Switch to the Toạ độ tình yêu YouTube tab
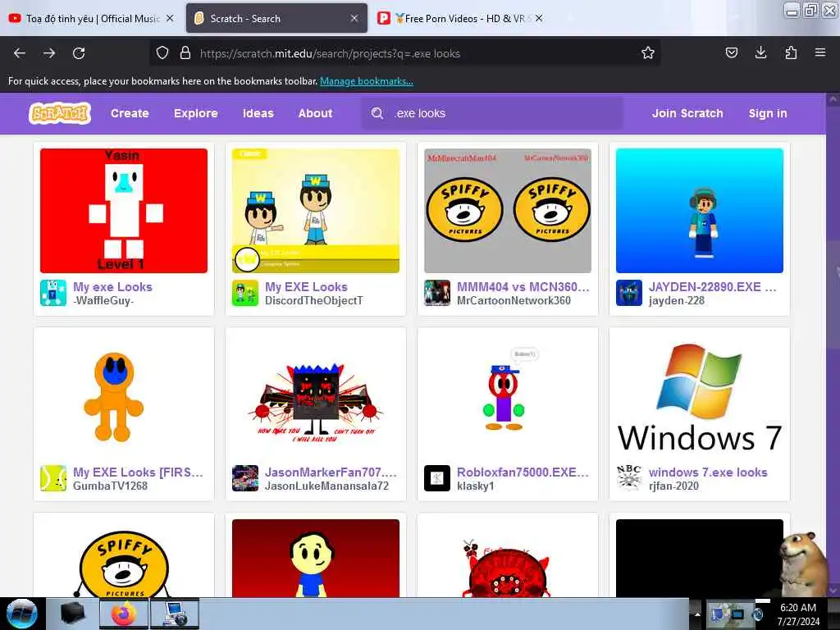The image size is (840, 630). pos(91,18)
